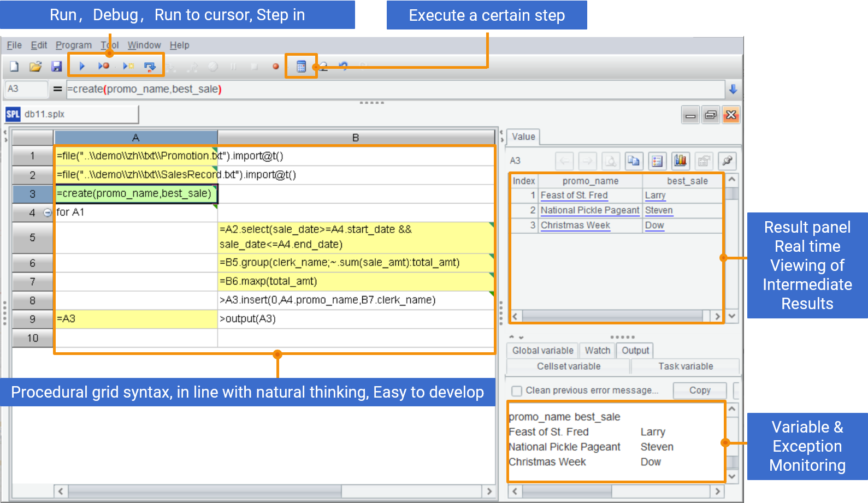Screen dimensions: 868x503
Task: Open the Program menu
Action: [x=74, y=45]
